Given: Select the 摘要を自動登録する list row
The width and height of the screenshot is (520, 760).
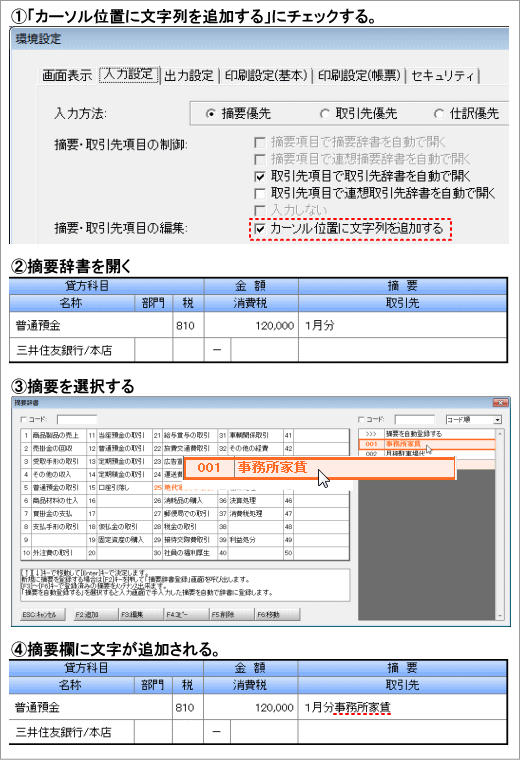Looking at the screenshot, I should point(427,434).
